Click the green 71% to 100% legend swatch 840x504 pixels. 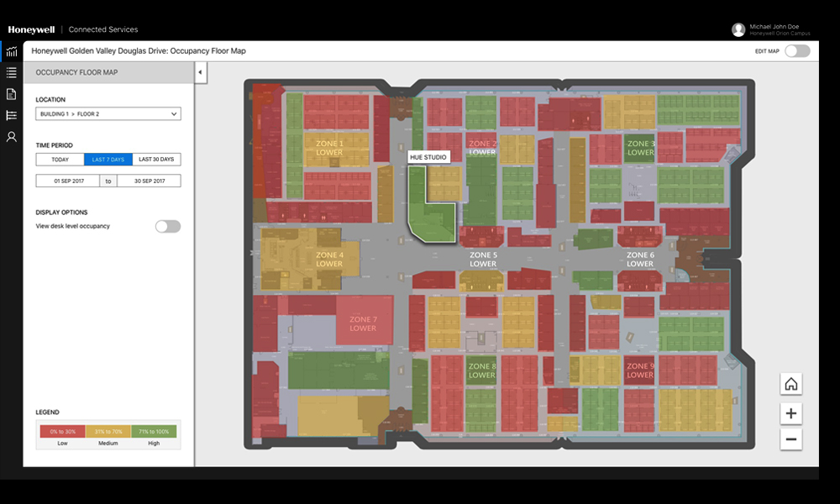(x=153, y=432)
